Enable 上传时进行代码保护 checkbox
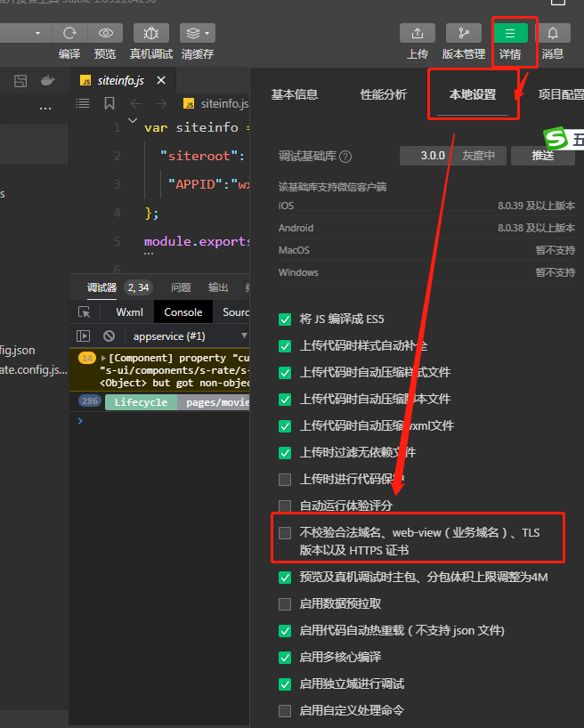The image size is (584, 728). coord(285,480)
